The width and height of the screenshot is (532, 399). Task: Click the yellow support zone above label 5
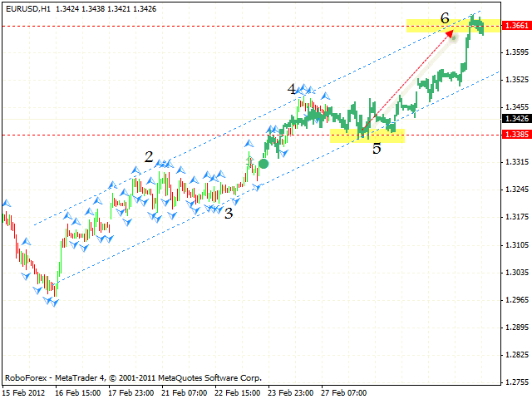click(367, 135)
